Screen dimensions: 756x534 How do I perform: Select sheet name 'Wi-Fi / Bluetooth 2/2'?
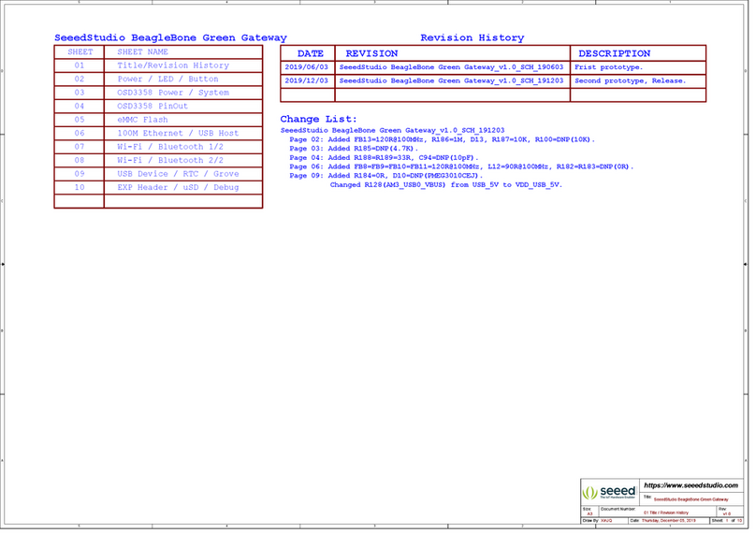tap(170, 160)
